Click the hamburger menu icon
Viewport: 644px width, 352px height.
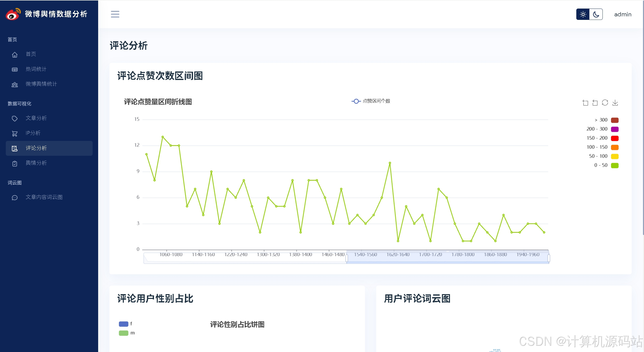click(x=115, y=14)
